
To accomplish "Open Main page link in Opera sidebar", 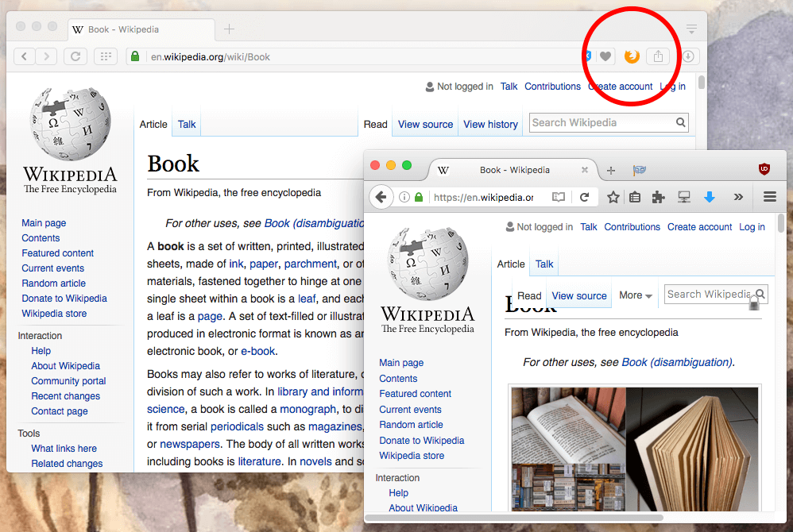I will (44, 223).
